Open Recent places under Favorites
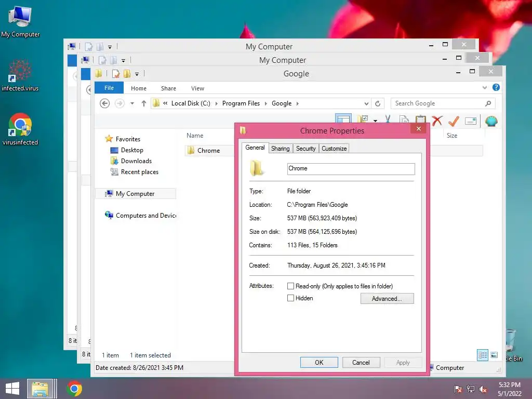532x399 pixels. pos(135,172)
